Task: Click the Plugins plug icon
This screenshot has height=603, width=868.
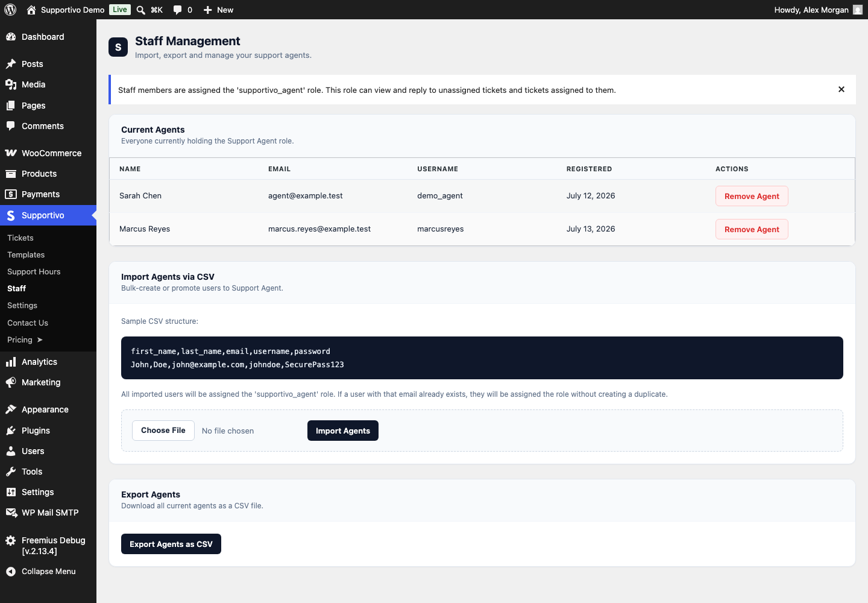Action: coord(11,431)
